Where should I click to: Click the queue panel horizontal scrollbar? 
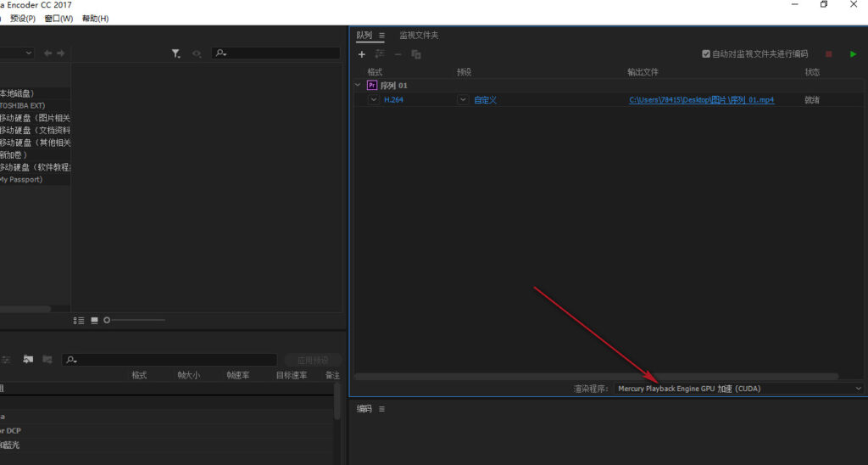pyautogui.click(x=596, y=376)
